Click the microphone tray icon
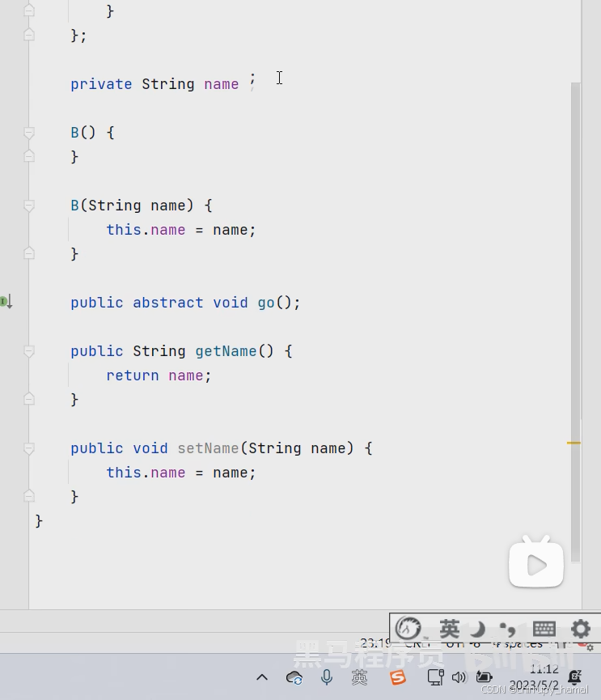 327,677
